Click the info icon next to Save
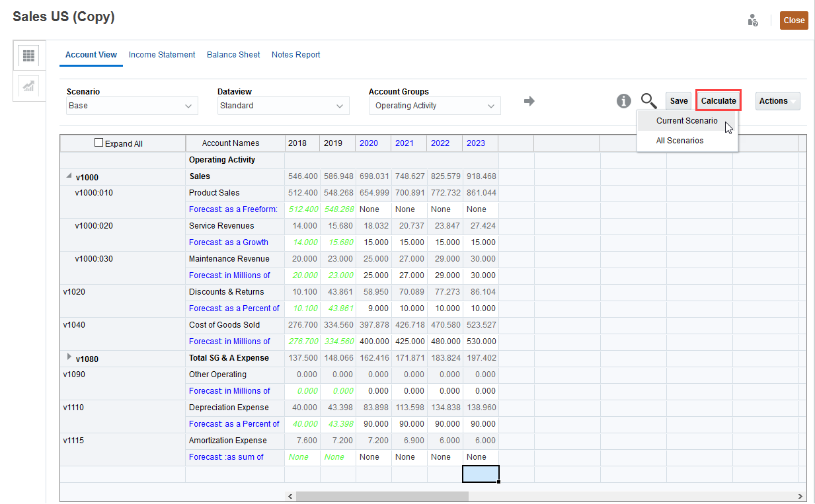Image resolution: width=815 pixels, height=504 pixels. click(623, 101)
